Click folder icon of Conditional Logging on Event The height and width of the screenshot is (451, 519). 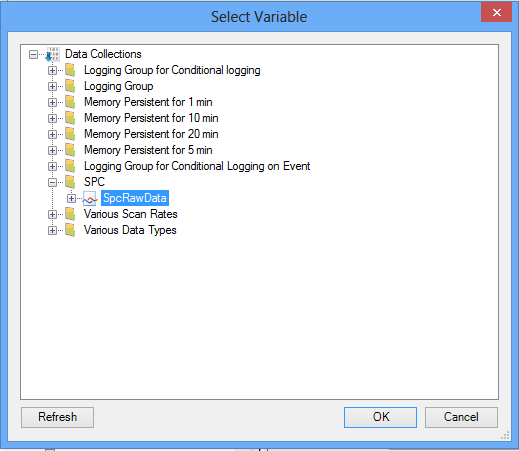coord(70,166)
